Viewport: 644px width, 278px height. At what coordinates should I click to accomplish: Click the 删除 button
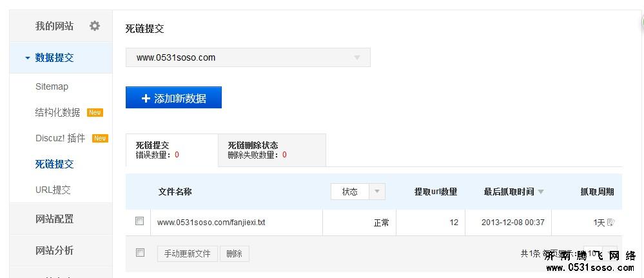pyautogui.click(x=235, y=253)
